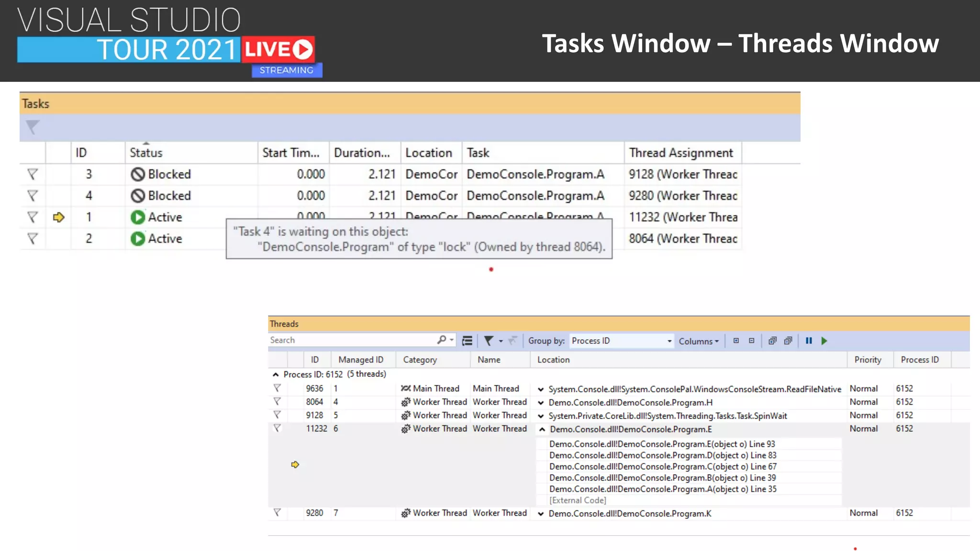The image size is (980, 551).
Task: Click Active status icon of task 2
Action: tap(138, 238)
